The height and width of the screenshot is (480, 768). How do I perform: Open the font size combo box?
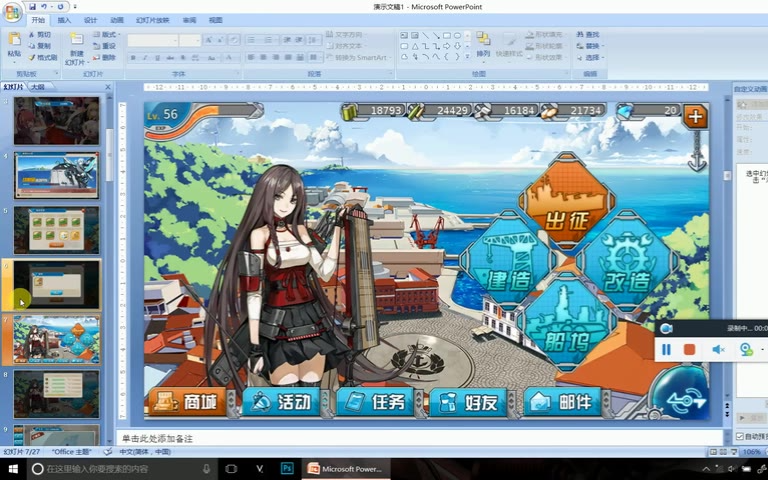point(190,40)
